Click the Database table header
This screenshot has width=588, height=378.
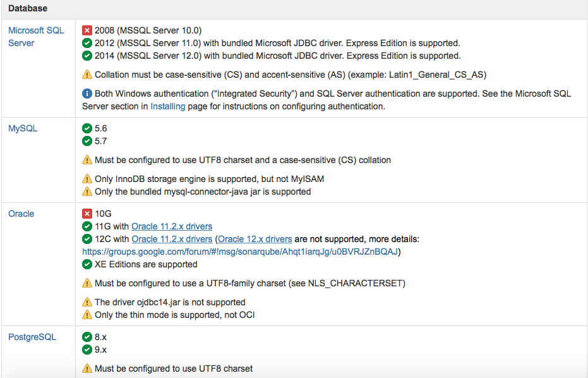pyautogui.click(x=28, y=8)
